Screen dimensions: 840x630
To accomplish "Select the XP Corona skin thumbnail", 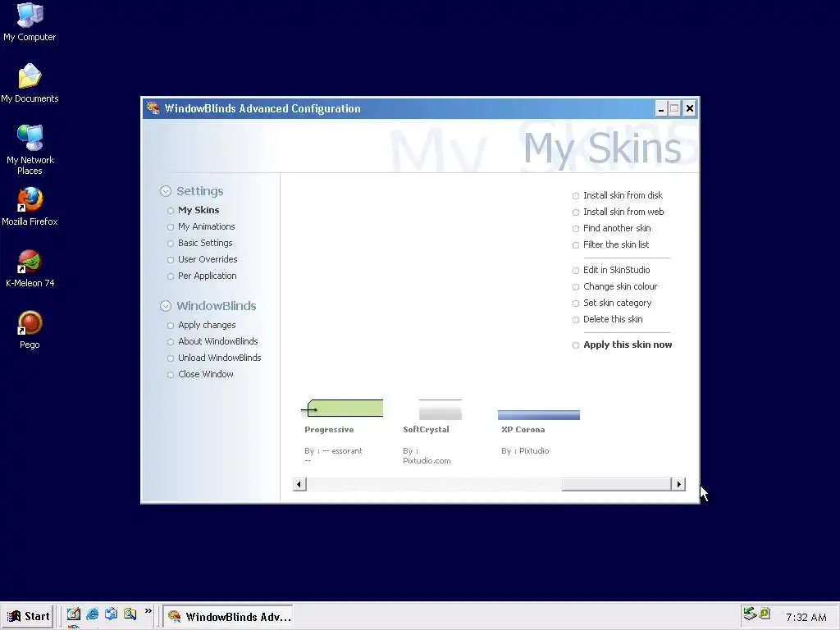I will pyautogui.click(x=539, y=415).
